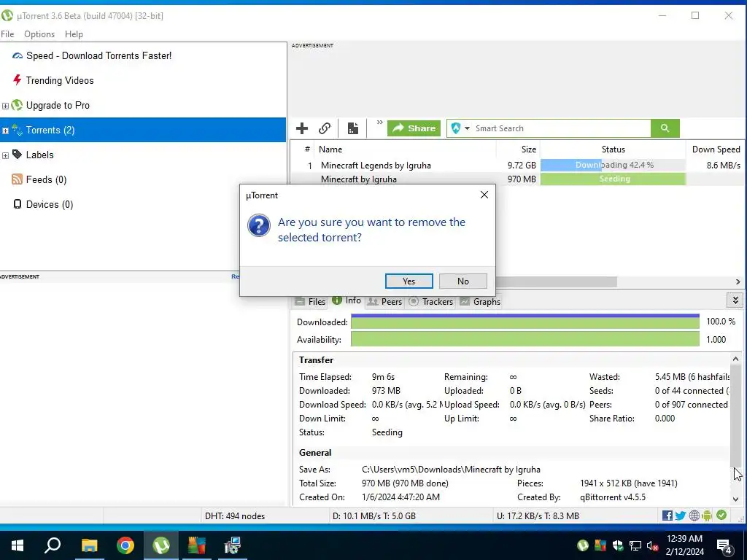Expand the Labels tree node
The width and height of the screenshot is (747, 560).
[x=5, y=155]
